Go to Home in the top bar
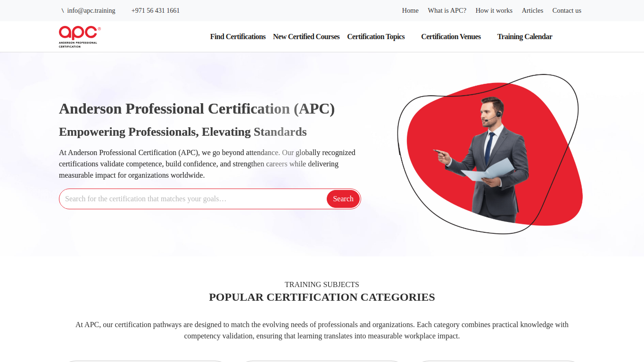Viewport: 644px width, 362px height. point(410,10)
